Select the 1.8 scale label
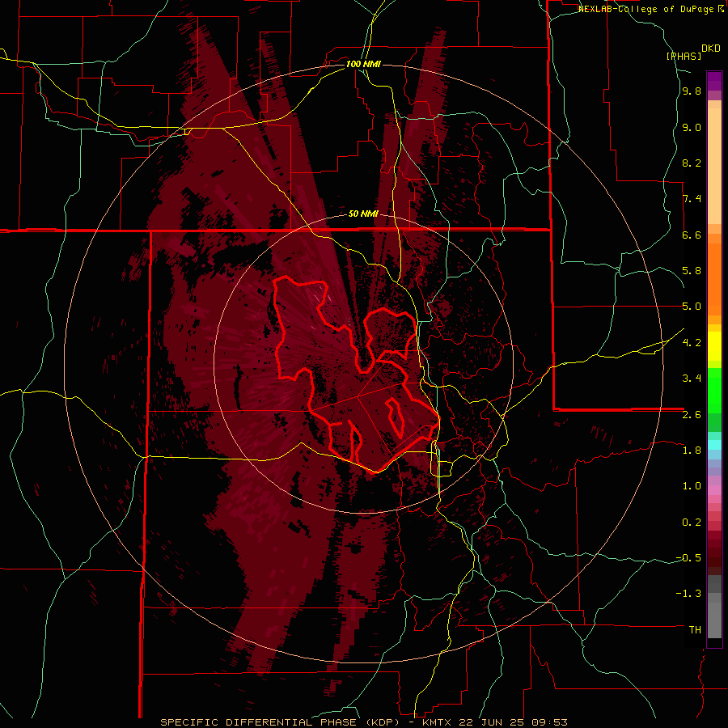Screen dimensions: 728x728 tap(692, 451)
